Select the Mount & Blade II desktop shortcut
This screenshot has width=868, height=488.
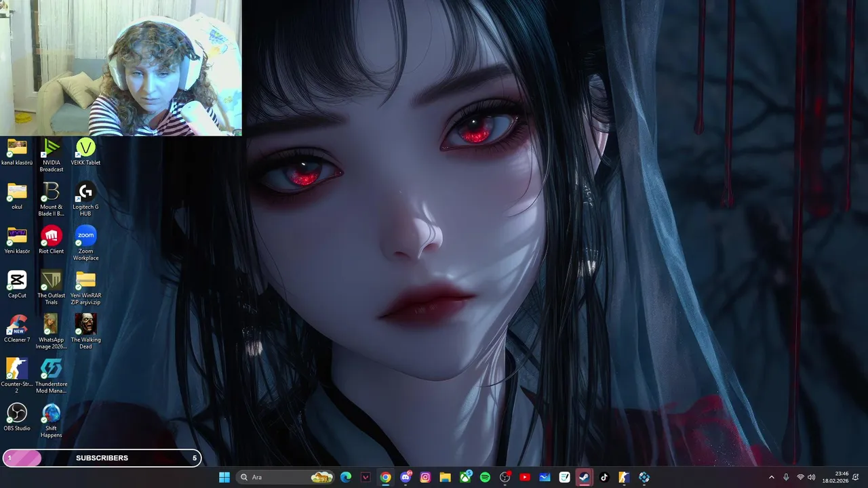pyautogui.click(x=51, y=199)
